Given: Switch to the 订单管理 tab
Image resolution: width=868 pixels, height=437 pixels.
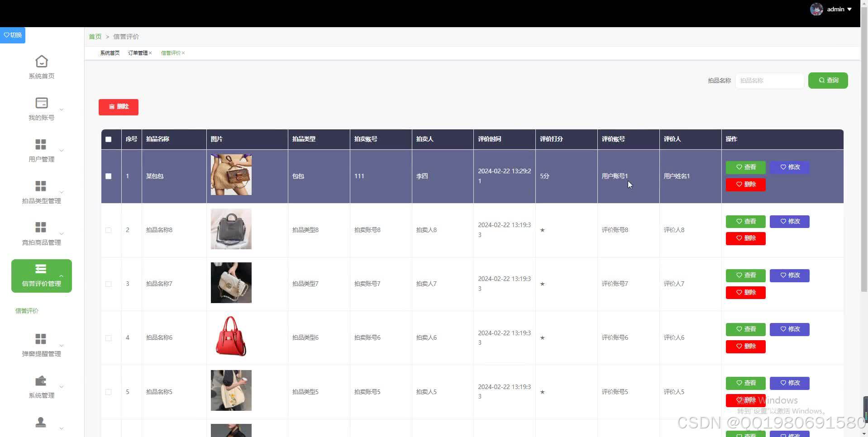Looking at the screenshot, I should point(138,53).
